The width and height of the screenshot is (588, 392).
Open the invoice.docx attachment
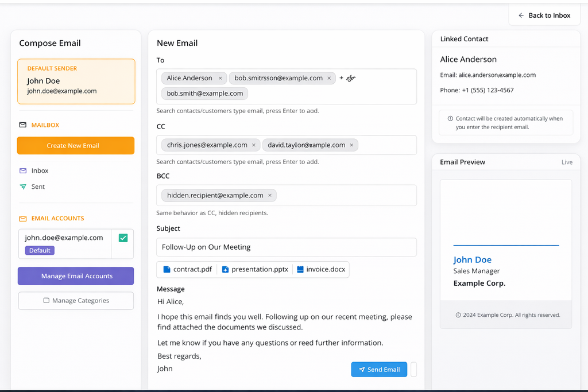point(320,269)
